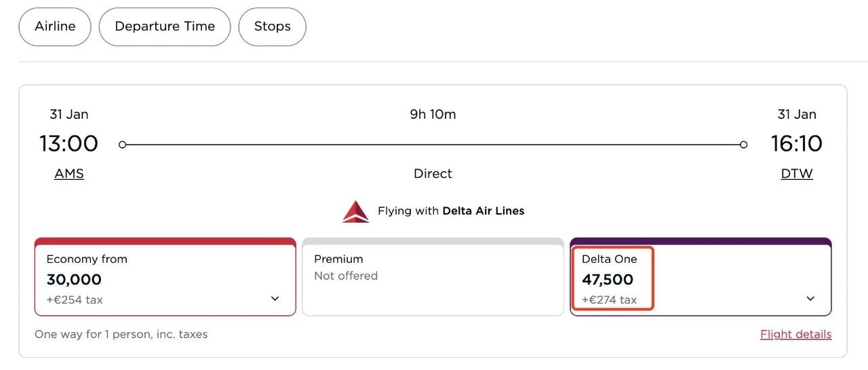The width and height of the screenshot is (868, 370).
Task: Open the Departure Time filter
Action: [x=165, y=26]
